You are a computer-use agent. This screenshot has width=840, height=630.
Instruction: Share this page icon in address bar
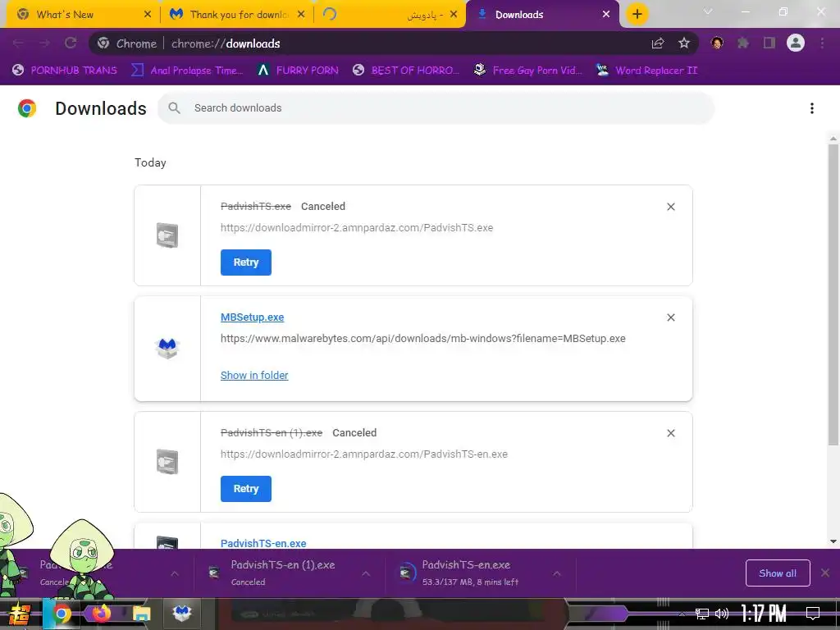(658, 43)
